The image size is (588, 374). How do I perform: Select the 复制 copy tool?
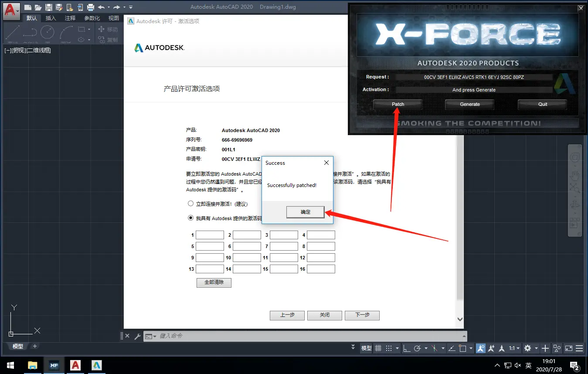pyautogui.click(x=108, y=40)
